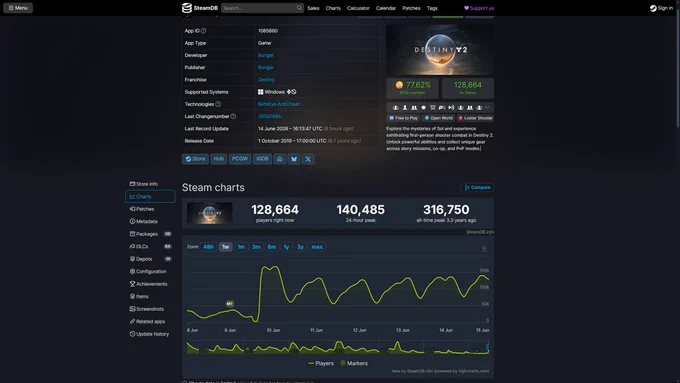Set chart zoom to 3m
680x383 pixels.
point(256,247)
